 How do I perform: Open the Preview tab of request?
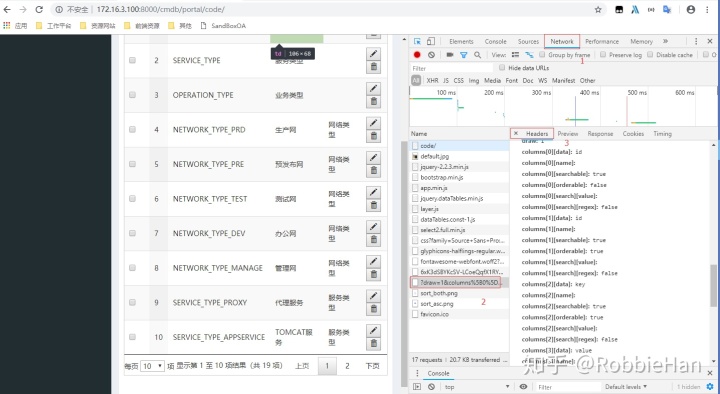(568, 134)
